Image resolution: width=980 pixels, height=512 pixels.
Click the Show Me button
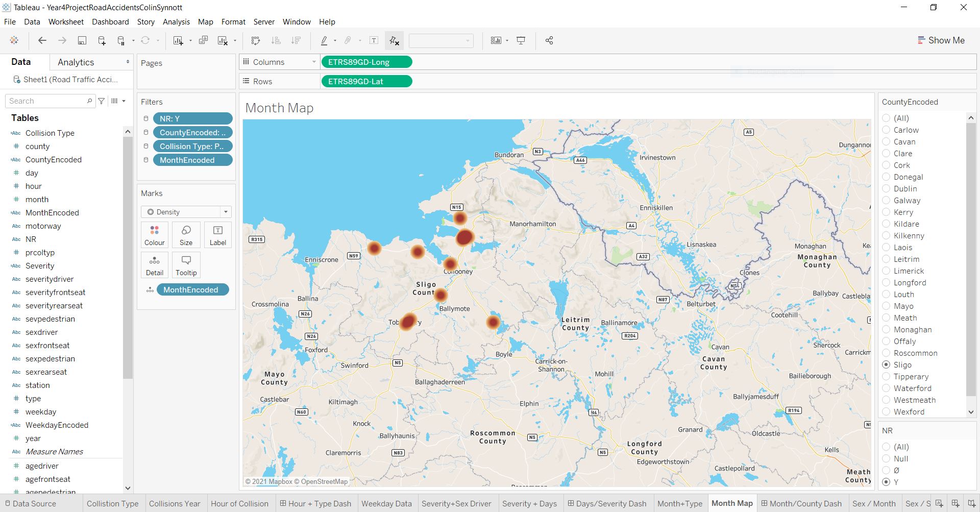click(x=941, y=40)
